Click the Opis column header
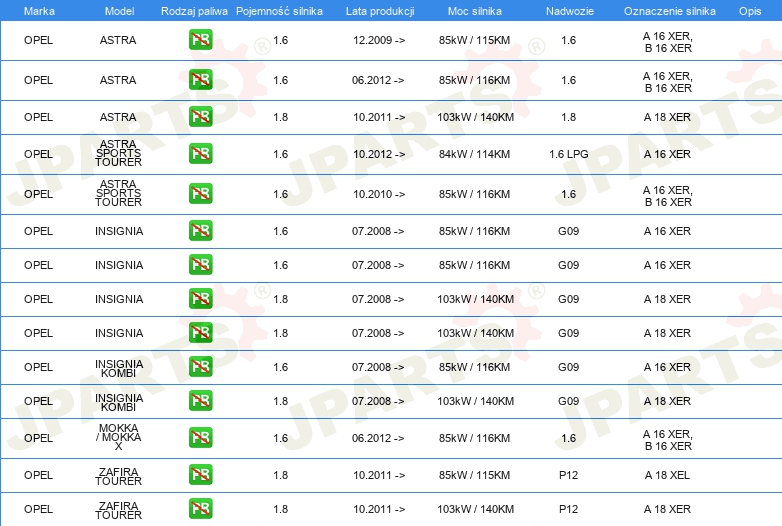Image resolution: width=782 pixels, height=526 pixels. click(749, 10)
